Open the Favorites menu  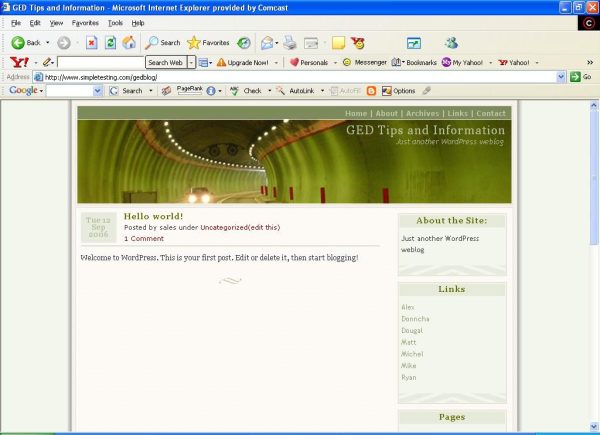pos(85,23)
